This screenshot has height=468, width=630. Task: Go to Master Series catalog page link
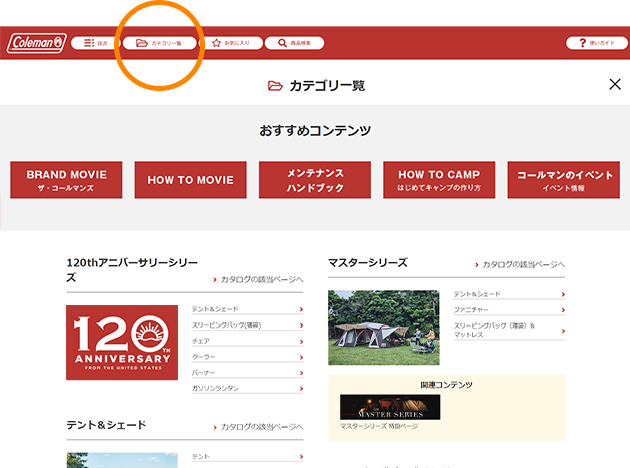[519, 264]
